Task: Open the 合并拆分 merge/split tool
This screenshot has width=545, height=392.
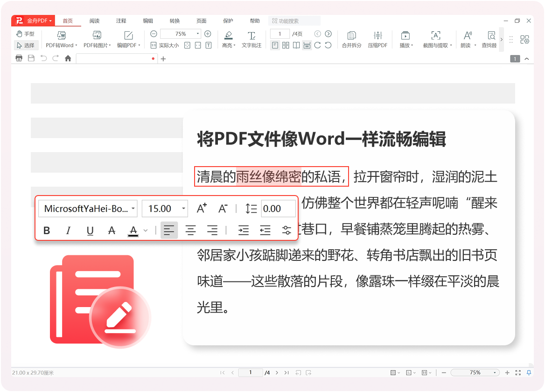Action: tap(352, 39)
